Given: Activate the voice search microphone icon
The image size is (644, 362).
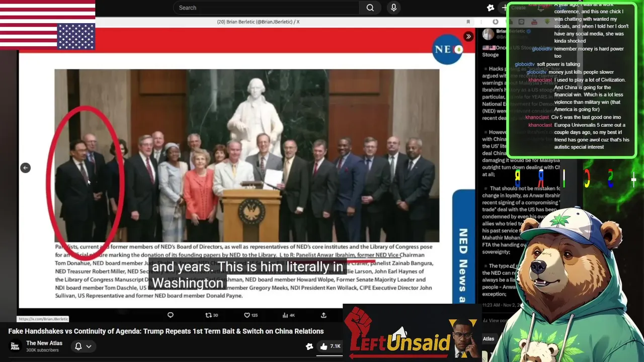Looking at the screenshot, I should (x=393, y=8).
